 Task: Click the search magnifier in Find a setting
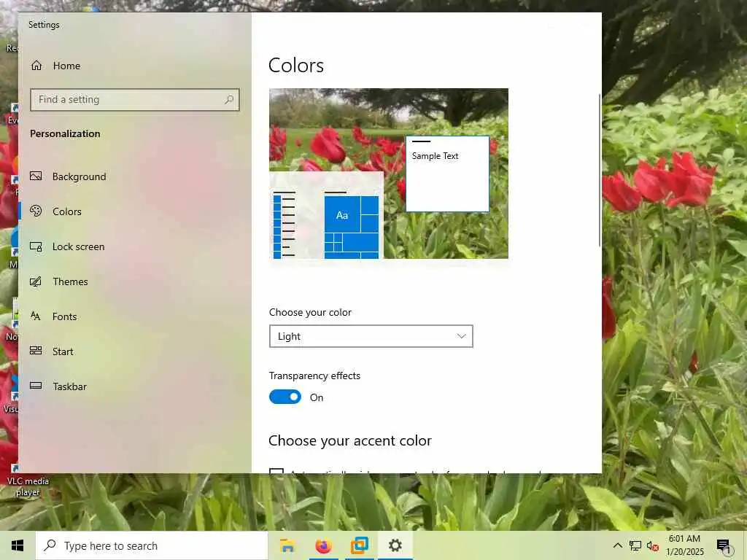click(229, 99)
